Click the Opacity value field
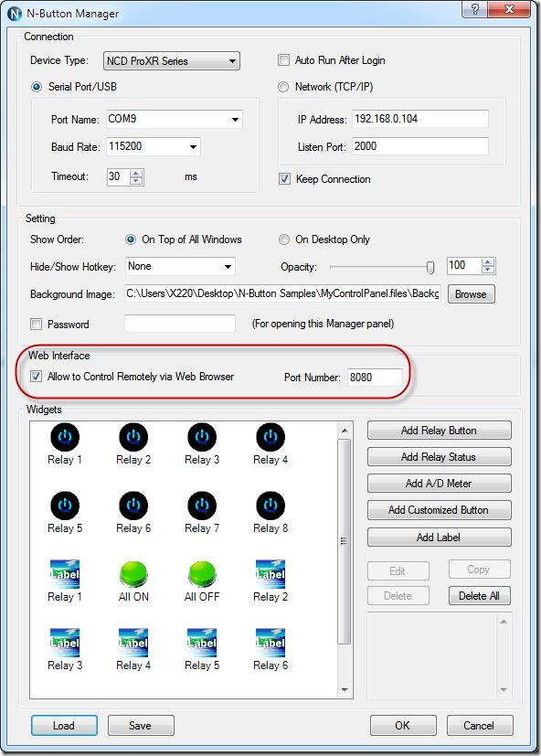The image size is (541, 756). [x=464, y=266]
